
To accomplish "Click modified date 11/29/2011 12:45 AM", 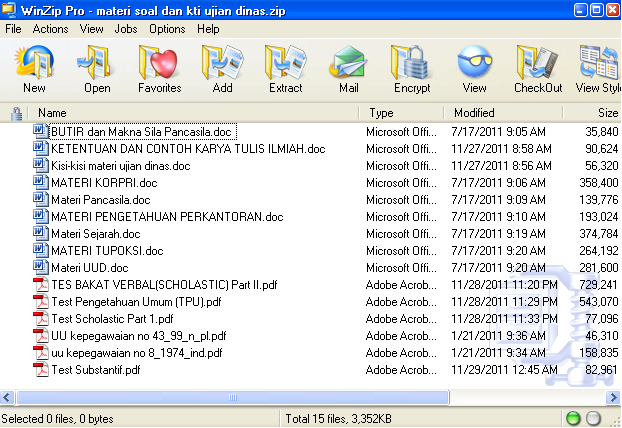I will click(504, 370).
